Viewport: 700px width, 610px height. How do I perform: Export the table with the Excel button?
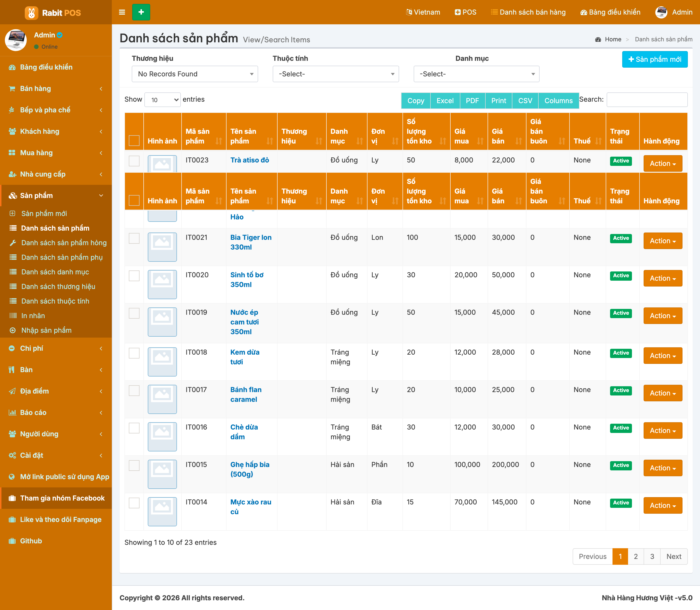pos(445,100)
